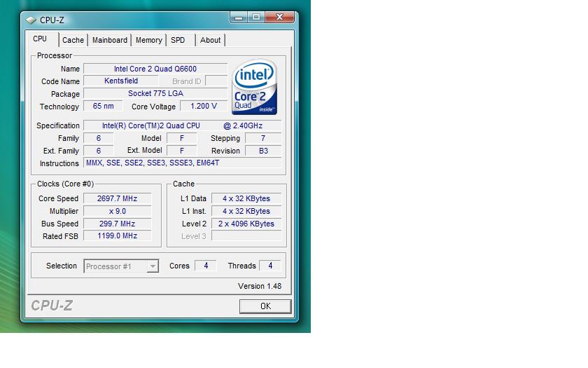
Task: Click the Threads value 4
Action: click(x=270, y=266)
